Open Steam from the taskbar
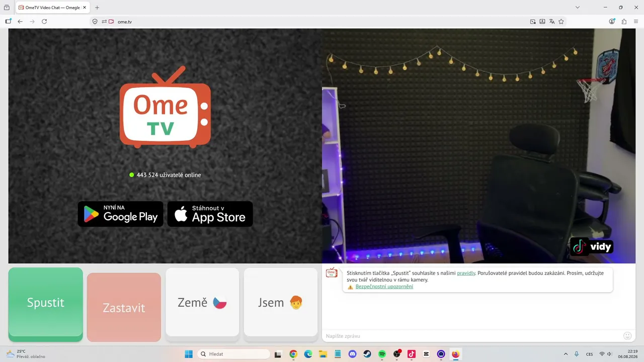 367,354
